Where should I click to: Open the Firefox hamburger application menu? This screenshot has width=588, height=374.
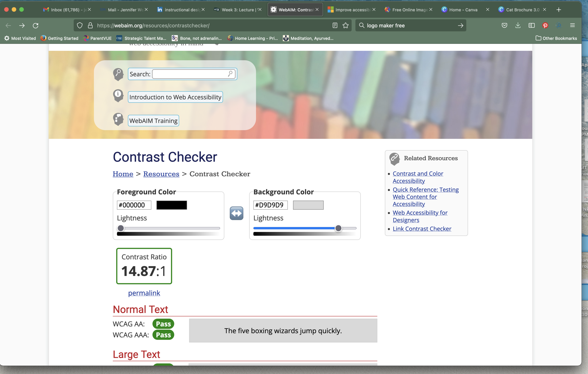(572, 25)
